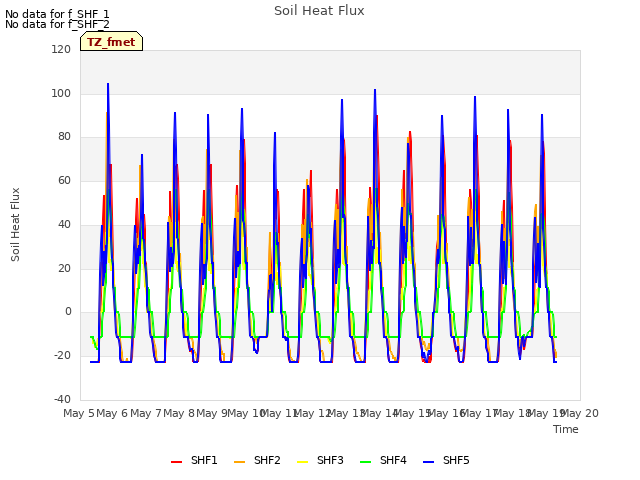Click the 60 y-axis tick label
Screen dimensions: 640x480
click(x=64, y=180)
